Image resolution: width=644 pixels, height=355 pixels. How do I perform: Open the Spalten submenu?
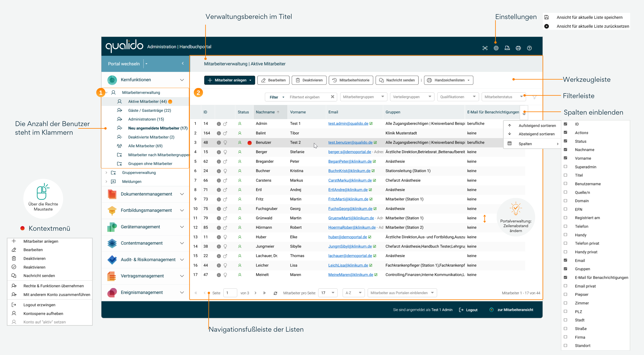coord(532,144)
